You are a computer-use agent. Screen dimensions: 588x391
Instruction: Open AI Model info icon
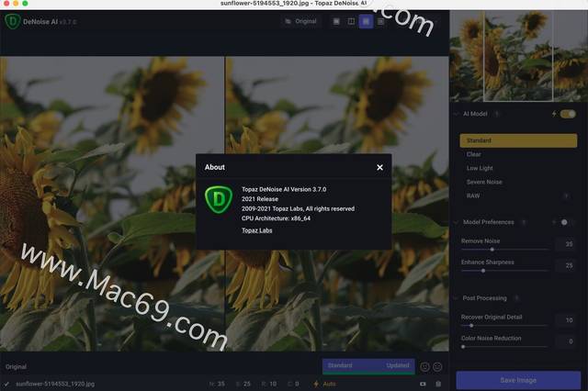[x=497, y=114]
